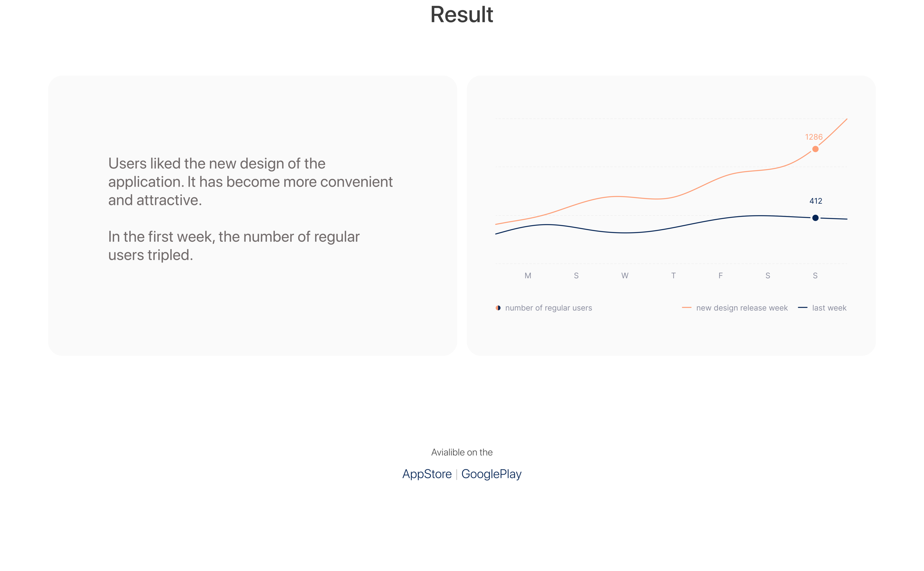Click the navy data point on the chart
The width and height of the screenshot is (924, 571).
[815, 218]
